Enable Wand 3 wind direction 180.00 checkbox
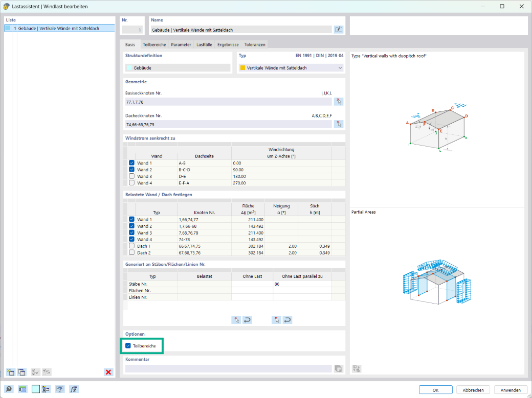Image resolution: width=532 pixels, height=398 pixels. pyautogui.click(x=131, y=176)
